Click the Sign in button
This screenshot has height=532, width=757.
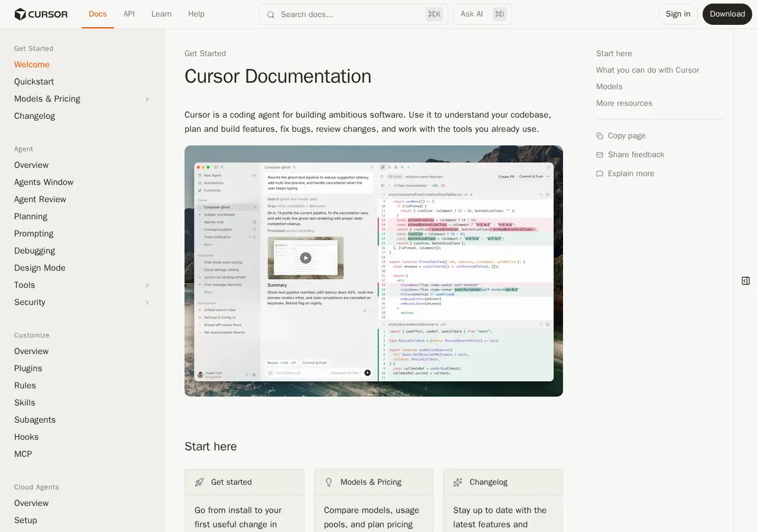pyautogui.click(x=678, y=14)
